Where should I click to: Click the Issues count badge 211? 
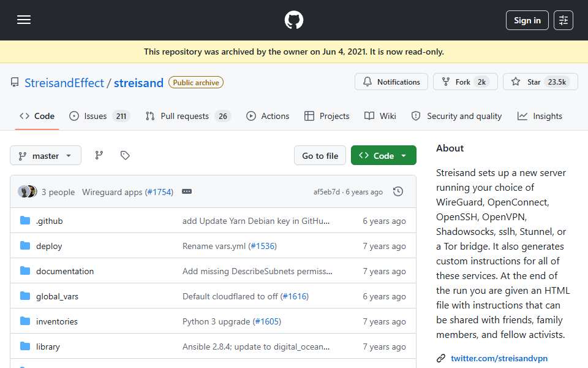pos(121,117)
